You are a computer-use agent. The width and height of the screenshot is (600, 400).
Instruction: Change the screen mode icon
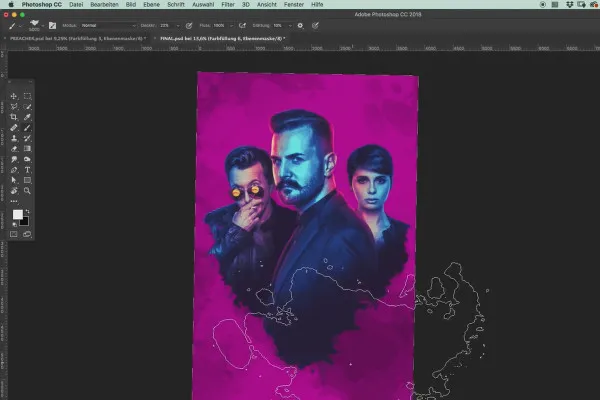[x=27, y=234]
